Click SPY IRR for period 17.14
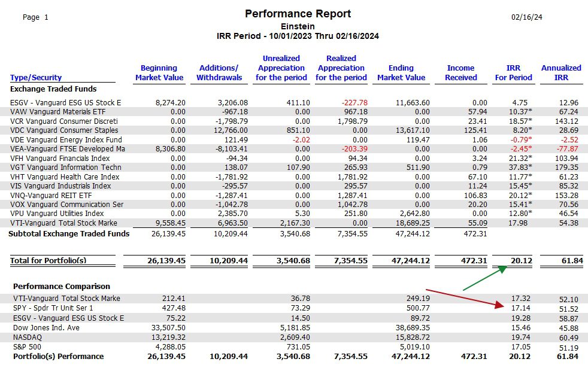The height and width of the screenshot is (365, 588). coord(520,308)
